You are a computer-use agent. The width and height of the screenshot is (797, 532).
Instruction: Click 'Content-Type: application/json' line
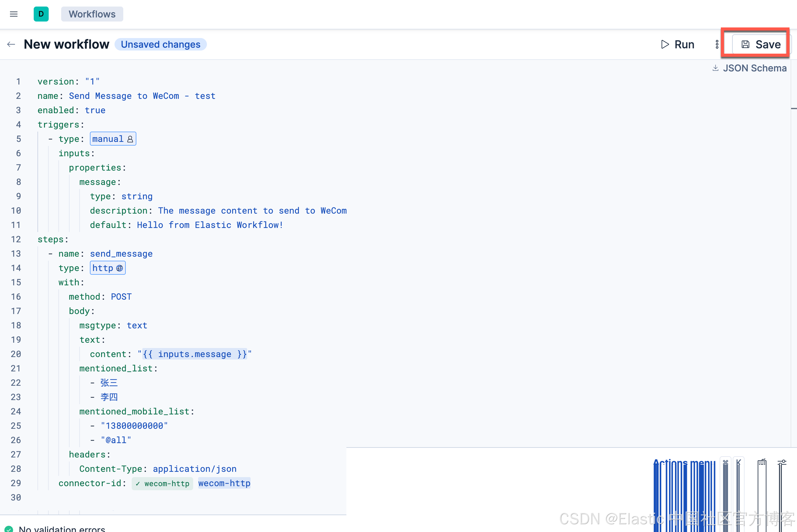point(158,469)
